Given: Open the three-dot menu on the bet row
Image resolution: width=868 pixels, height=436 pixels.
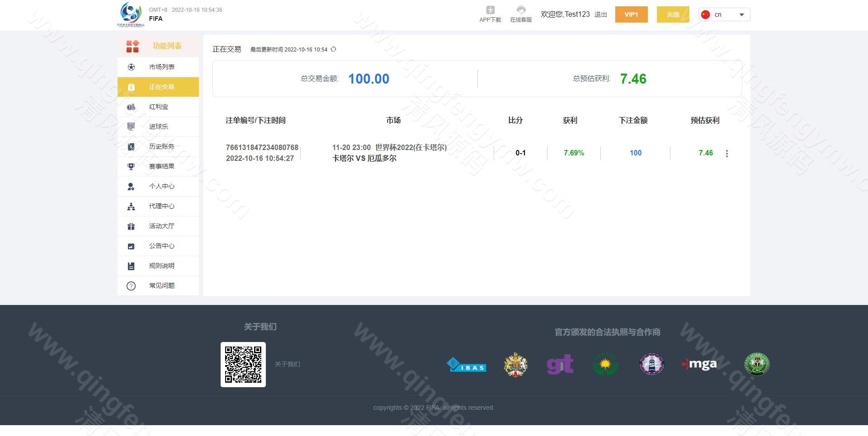Looking at the screenshot, I should point(727,153).
